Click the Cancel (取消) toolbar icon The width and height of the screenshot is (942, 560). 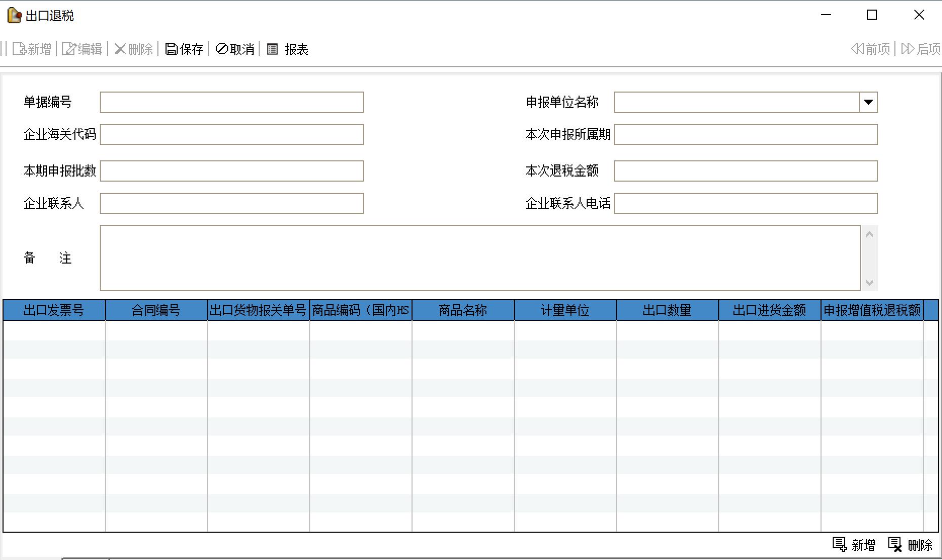tap(222, 49)
